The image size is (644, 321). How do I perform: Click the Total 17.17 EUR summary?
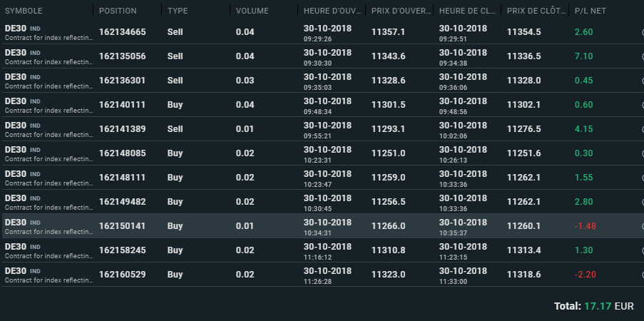pyautogui.click(x=593, y=306)
